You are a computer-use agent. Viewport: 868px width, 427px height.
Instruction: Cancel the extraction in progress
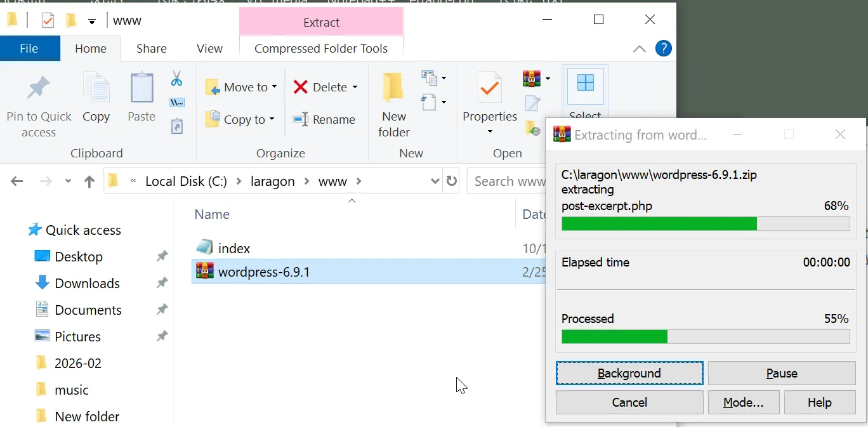coord(629,402)
